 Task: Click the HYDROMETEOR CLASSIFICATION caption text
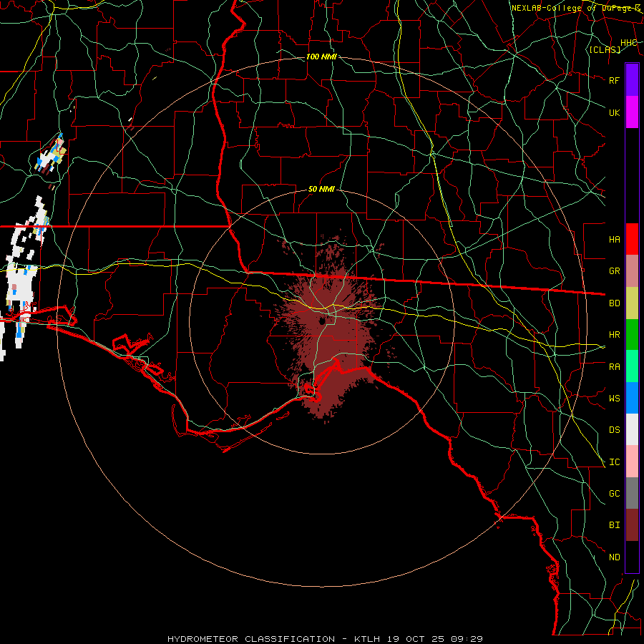[251, 639]
